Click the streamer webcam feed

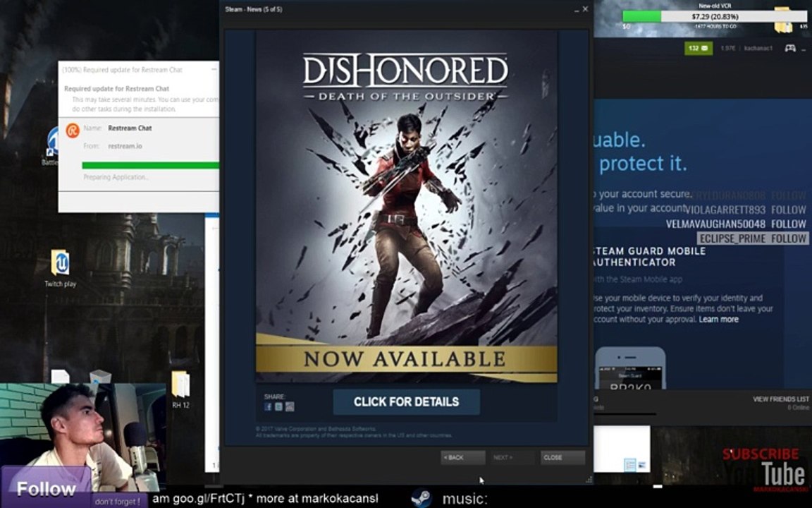coord(83,437)
